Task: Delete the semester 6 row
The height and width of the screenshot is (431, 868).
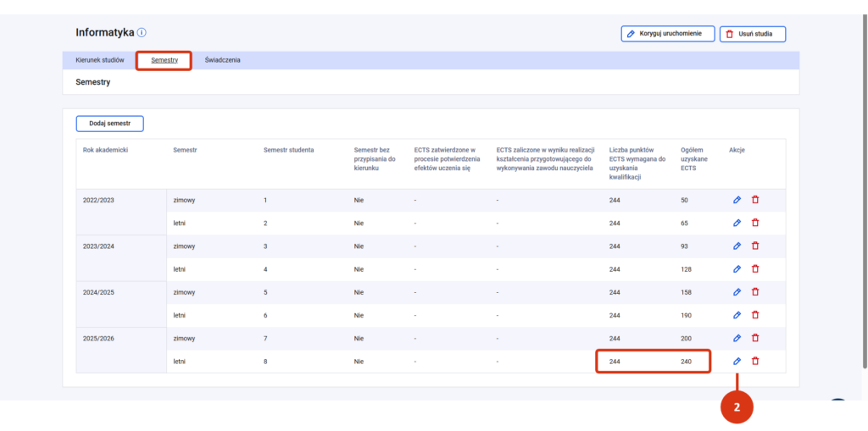Action: 755,315
